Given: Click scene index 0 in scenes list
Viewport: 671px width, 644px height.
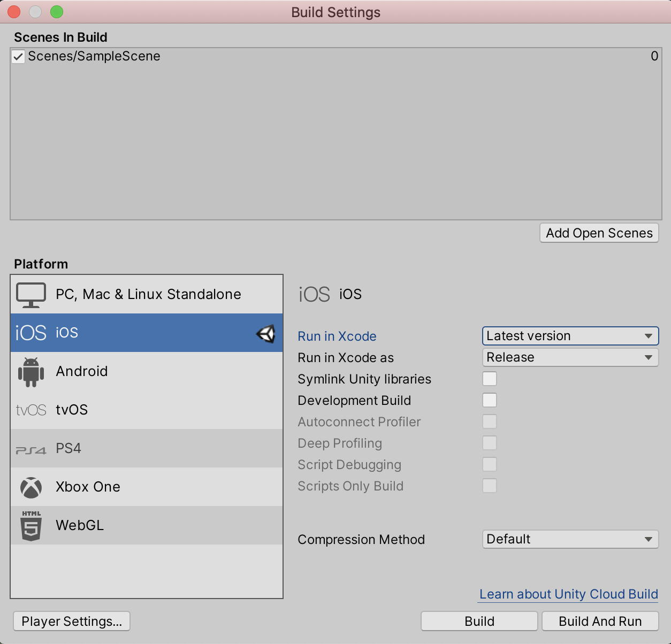Looking at the screenshot, I should pos(654,56).
